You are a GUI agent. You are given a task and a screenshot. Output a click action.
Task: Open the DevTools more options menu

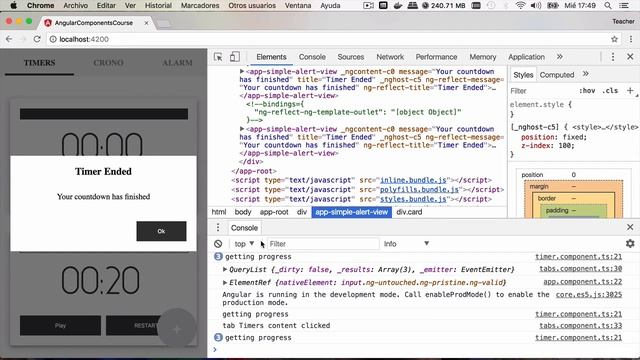613,57
